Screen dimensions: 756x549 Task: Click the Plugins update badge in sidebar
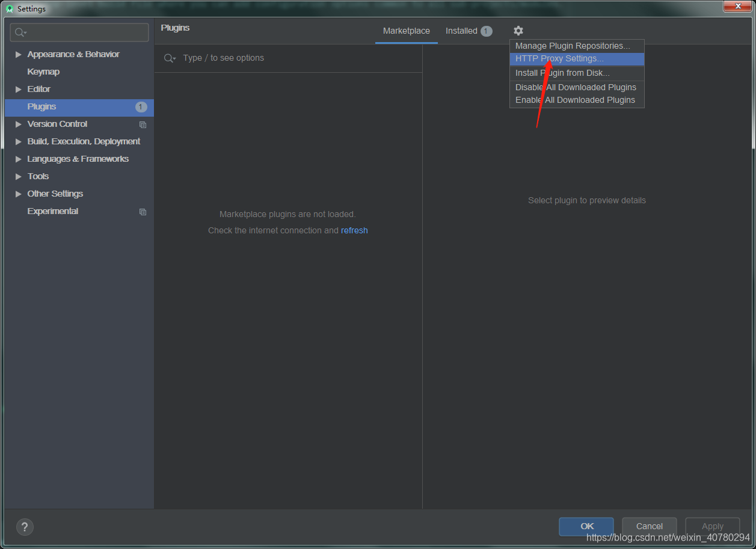141,107
